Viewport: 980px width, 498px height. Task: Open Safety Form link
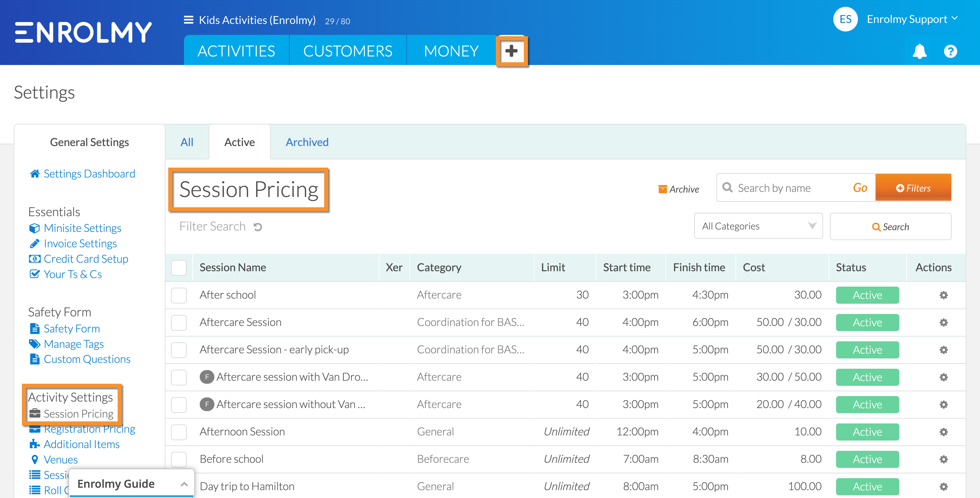(x=71, y=329)
